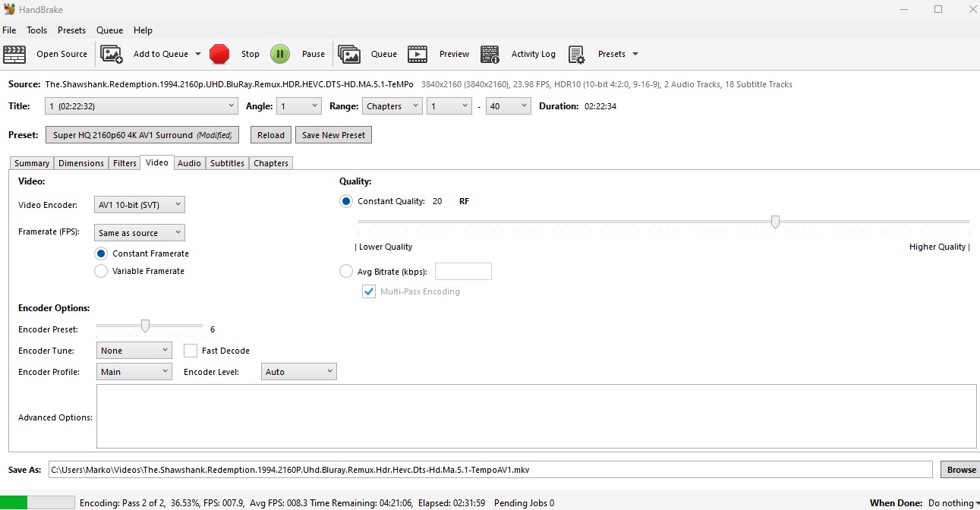Image resolution: width=980 pixels, height=510 pixels.
Task: Enable the Fast Decode checkbox
Action: point(190,351)
